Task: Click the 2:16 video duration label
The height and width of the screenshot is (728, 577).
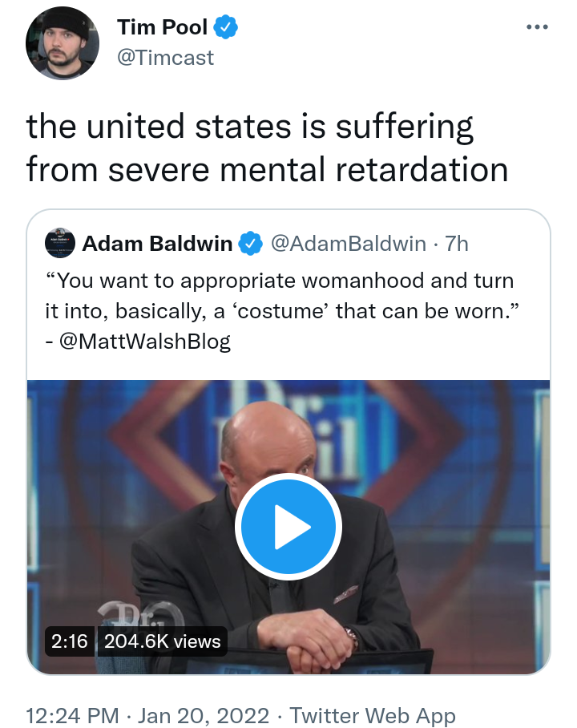Action: [x=70, y=641]
